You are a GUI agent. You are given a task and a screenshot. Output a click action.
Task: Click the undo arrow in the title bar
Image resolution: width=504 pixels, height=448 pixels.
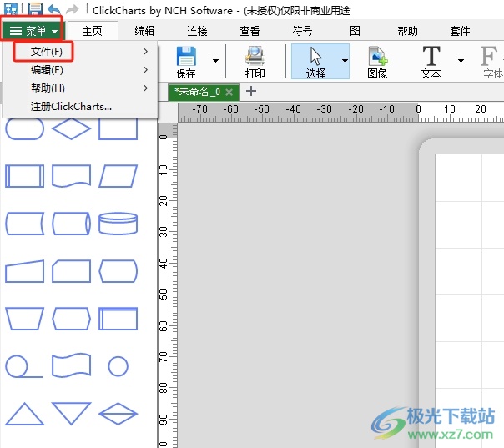(x=54, y=9)
